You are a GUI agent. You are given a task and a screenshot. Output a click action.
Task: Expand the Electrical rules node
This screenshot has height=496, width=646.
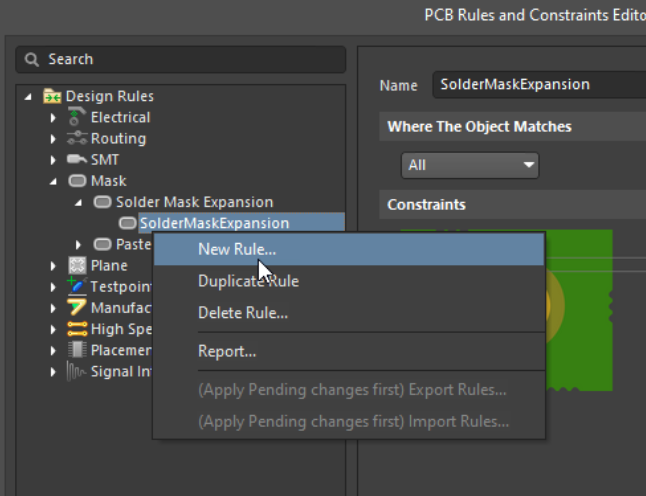coord(54,118)
